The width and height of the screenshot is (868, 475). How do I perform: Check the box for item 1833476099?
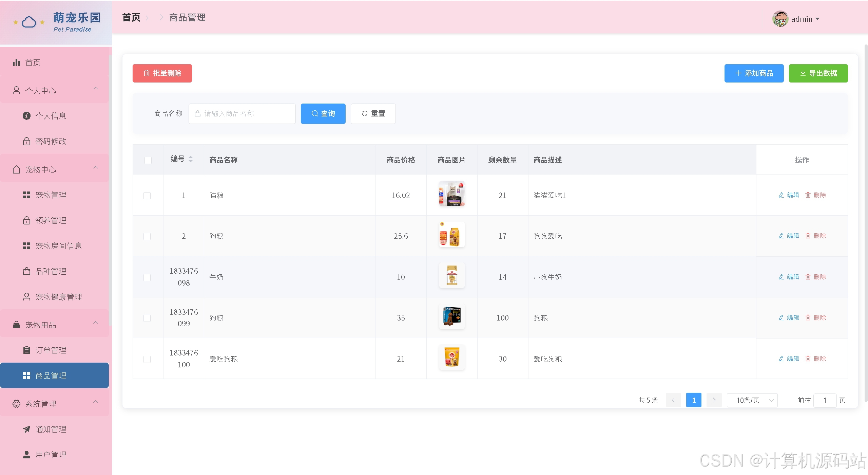(147, 318)
